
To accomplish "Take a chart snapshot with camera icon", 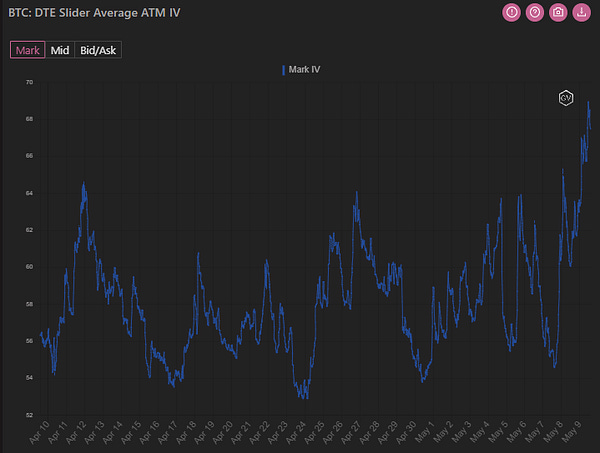I will point(558,13).
